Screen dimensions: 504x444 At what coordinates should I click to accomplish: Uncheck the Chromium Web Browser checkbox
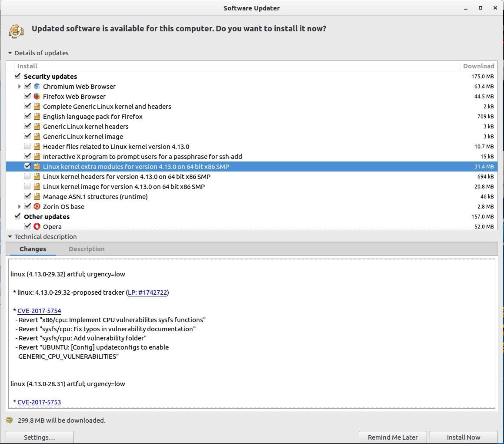pyautogui.click(x=27, y=86)
